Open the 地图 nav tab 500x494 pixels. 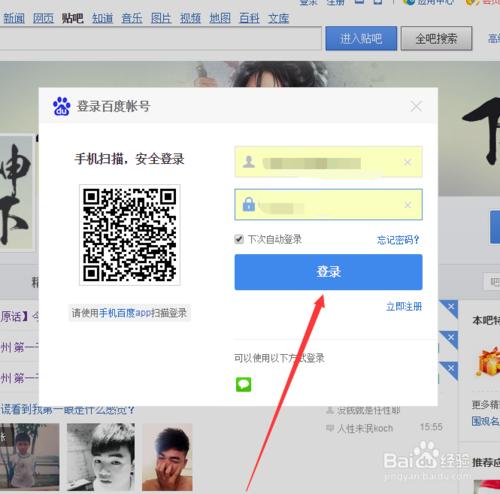pos(220,18)
